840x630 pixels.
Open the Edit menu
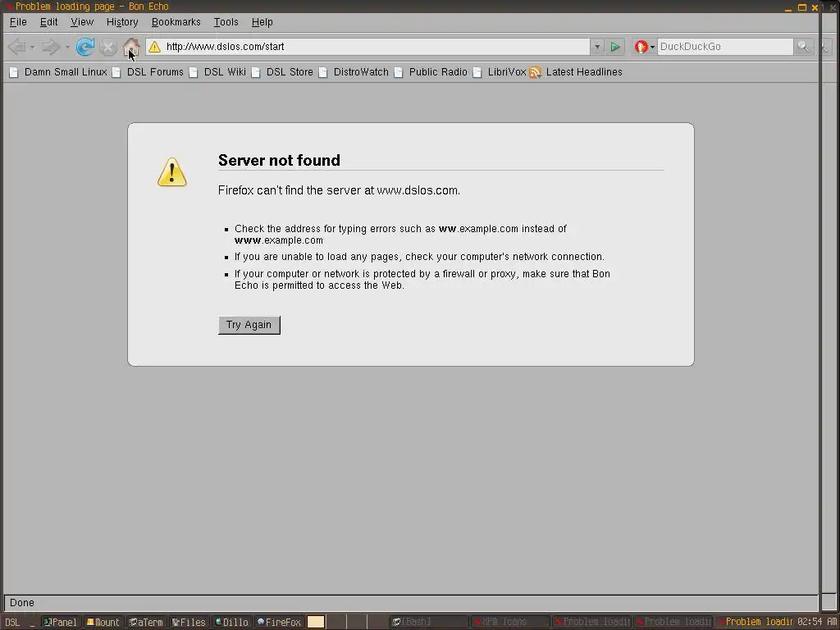coord(48,22)
